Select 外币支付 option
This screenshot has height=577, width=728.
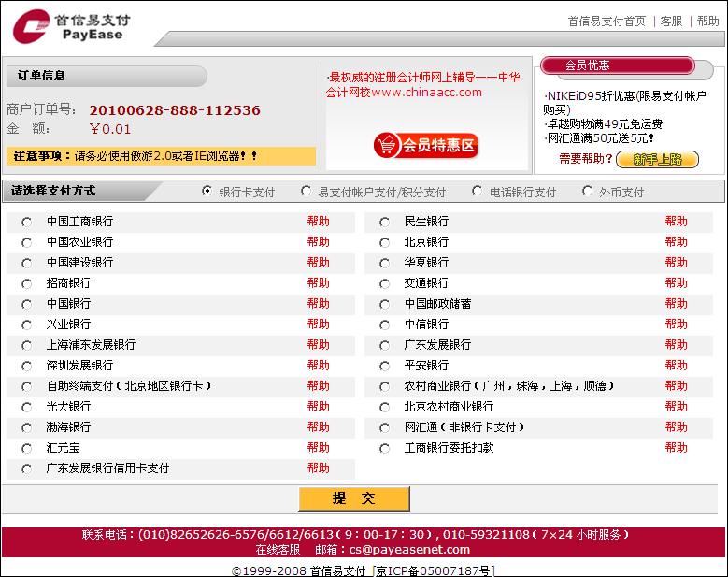tap(587, 191)
